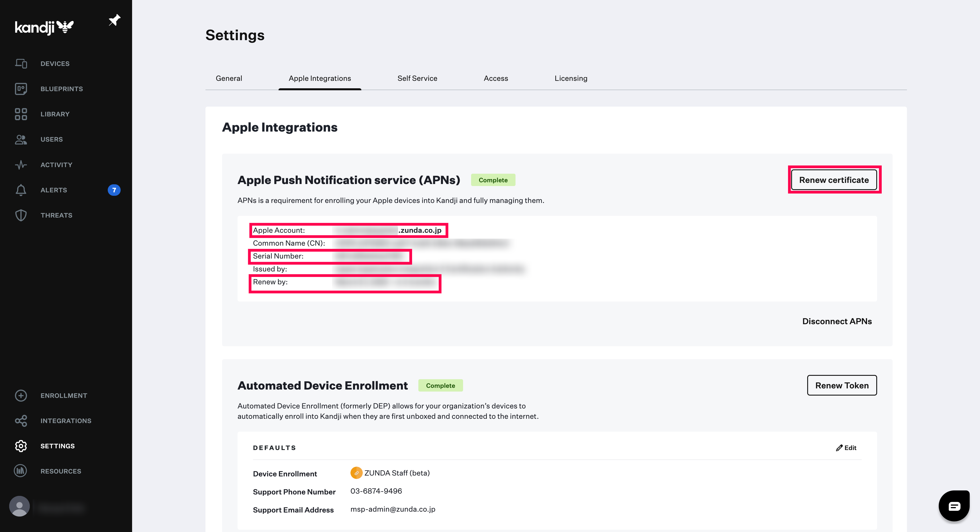Screen dimensions: 980x532
Task: Click the pencil icon next to Edit
Action: [x=839, y=448]
